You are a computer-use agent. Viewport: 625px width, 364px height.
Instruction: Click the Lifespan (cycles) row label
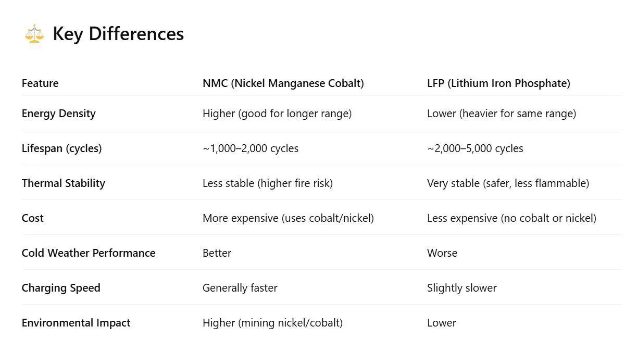(61, 148)
